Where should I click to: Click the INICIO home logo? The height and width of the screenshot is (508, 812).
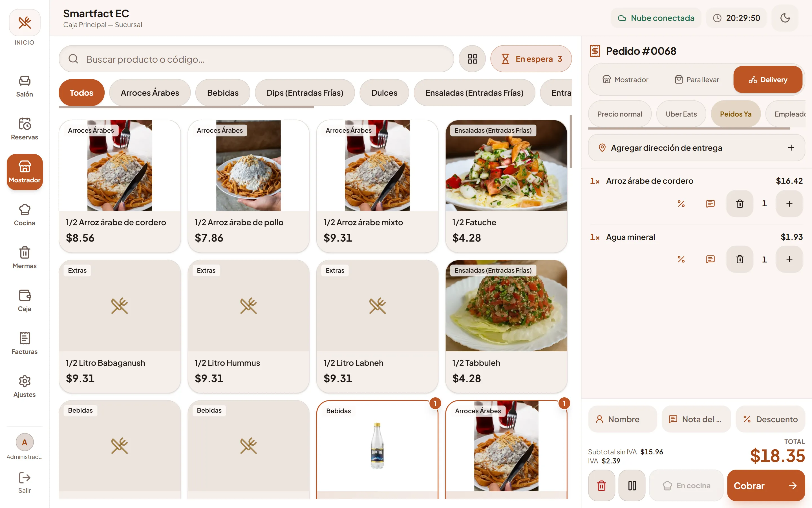click(x=25, y=23)
